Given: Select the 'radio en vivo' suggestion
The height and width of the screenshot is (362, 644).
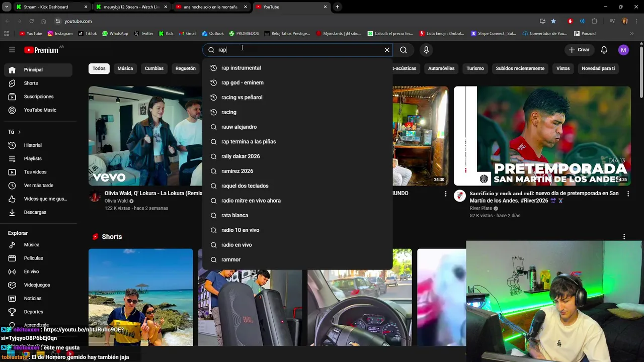Looking at the screenshot, I should [297, 245].
